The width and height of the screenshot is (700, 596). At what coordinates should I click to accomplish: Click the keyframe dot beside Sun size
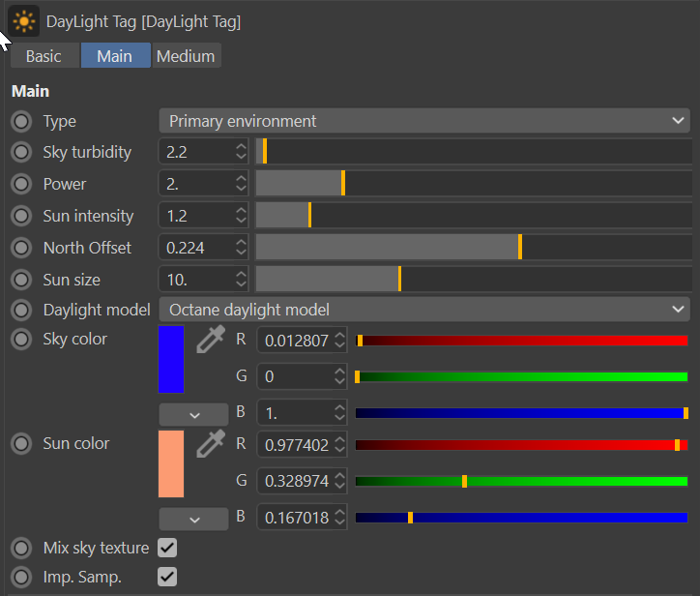[x=21, y=280]
